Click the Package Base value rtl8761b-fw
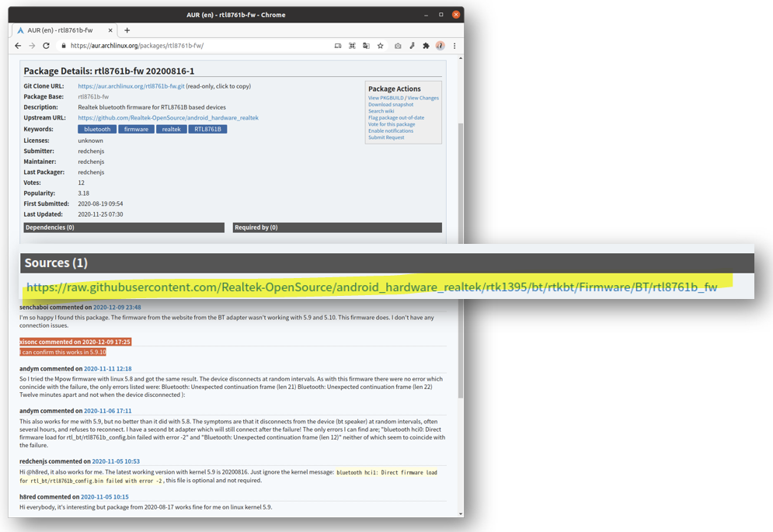 pyautogui.click(x=93, y=97)
